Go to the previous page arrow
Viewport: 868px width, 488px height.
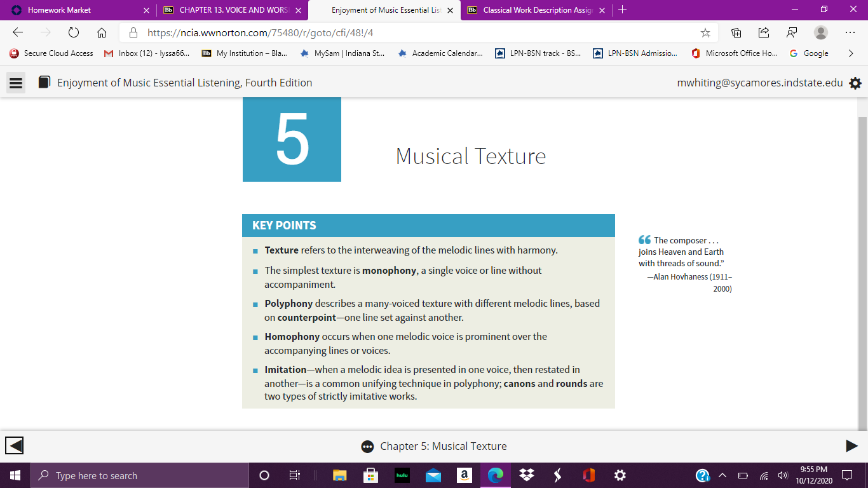15,446
